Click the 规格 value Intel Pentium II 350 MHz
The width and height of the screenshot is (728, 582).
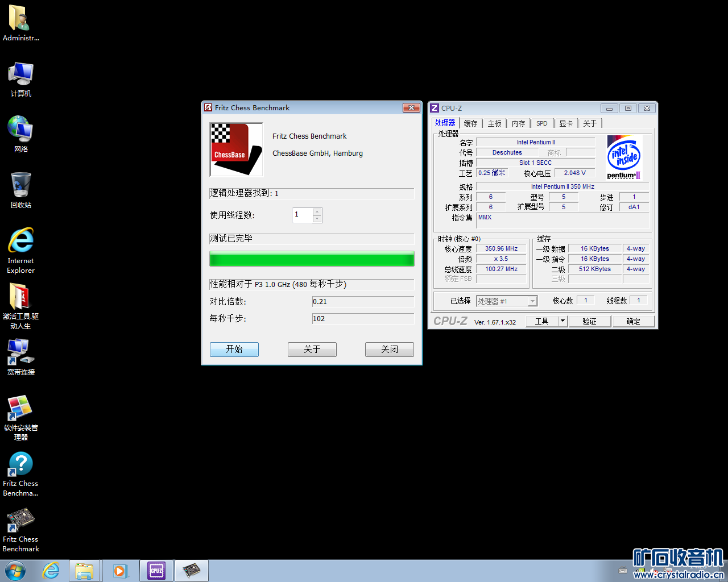click(x=562, y=186)
